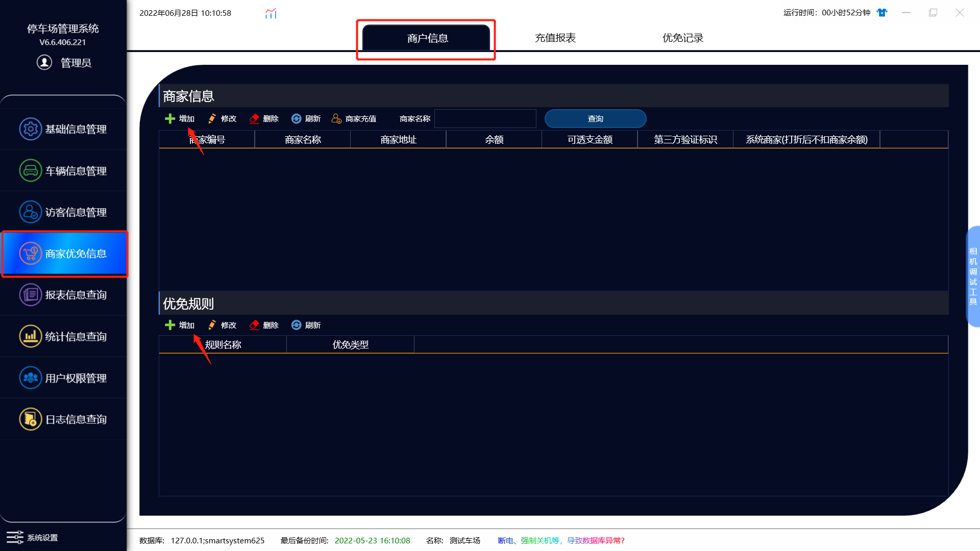980x551 pixels.
Task: Open 统计信息查询 chart icon
Action: tap(30, 336)
